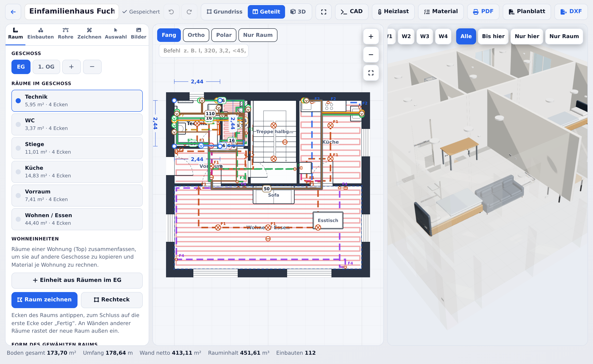This screenshot has height=364, width=593.
Task: Open the Bilder tab
Action: 139,33
